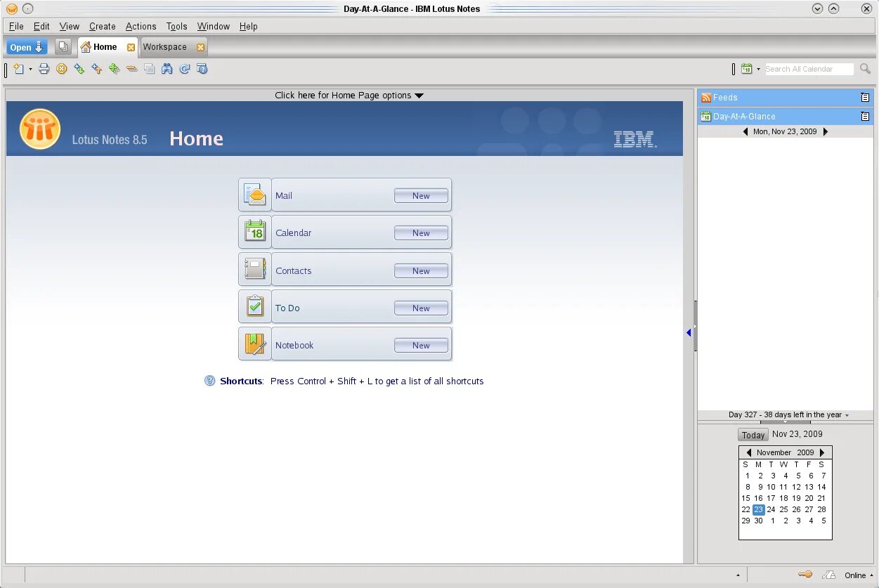Click New button for Calendar

(x=421, y=233)
